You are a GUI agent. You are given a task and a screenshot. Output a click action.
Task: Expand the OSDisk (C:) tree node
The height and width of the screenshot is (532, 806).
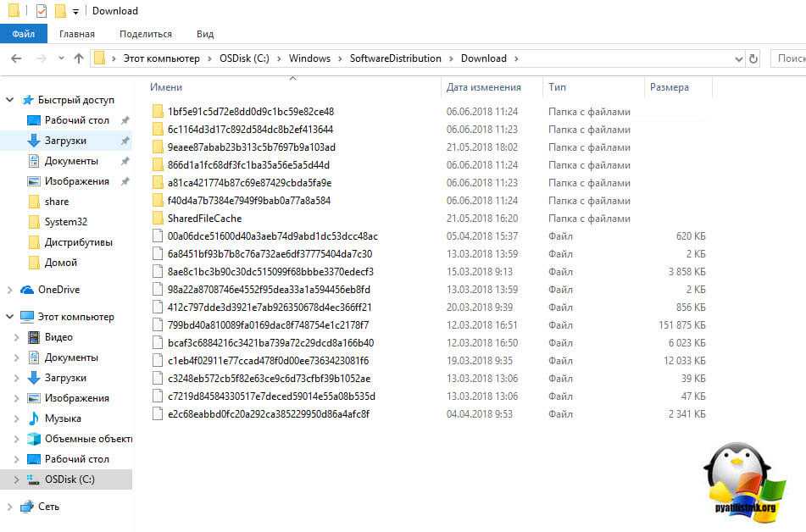tap(16, 479)
